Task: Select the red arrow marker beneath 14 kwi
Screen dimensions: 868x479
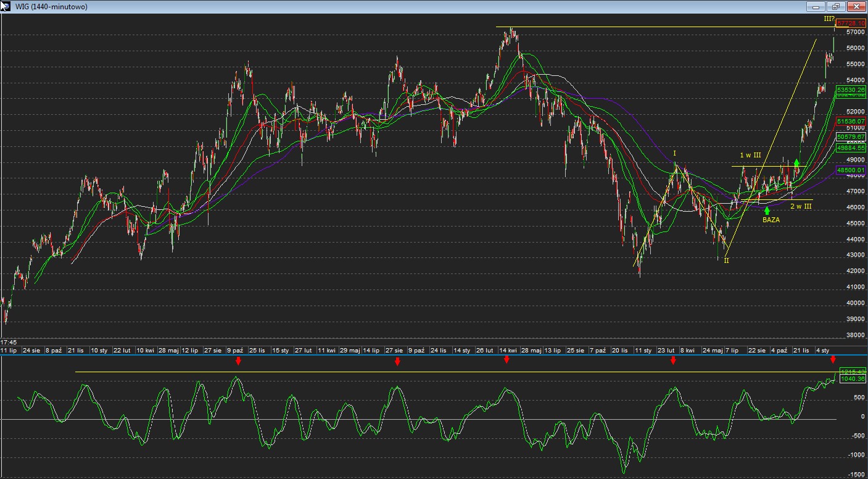Action: 506,359
